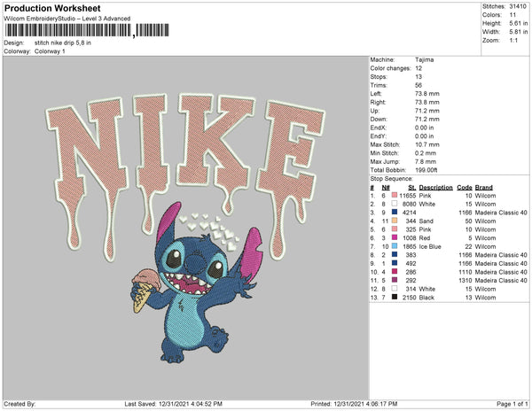The image size is (532, 411).
Task: Click the crimson swatch beside 286 stitches
Action: pyautogui.click(x=395, y=272)
